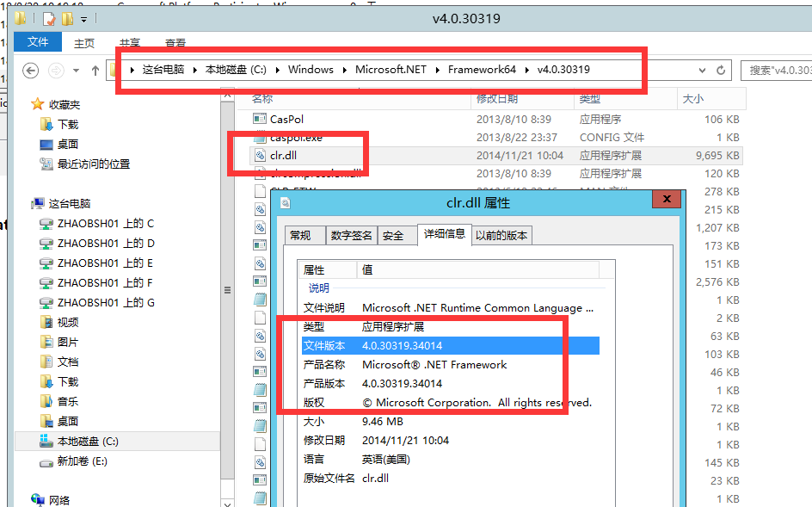The width and height of the screenshot is (812, 507).
Task: Open ZHAOBSH01 上的 E network drive
Action: 105,263
